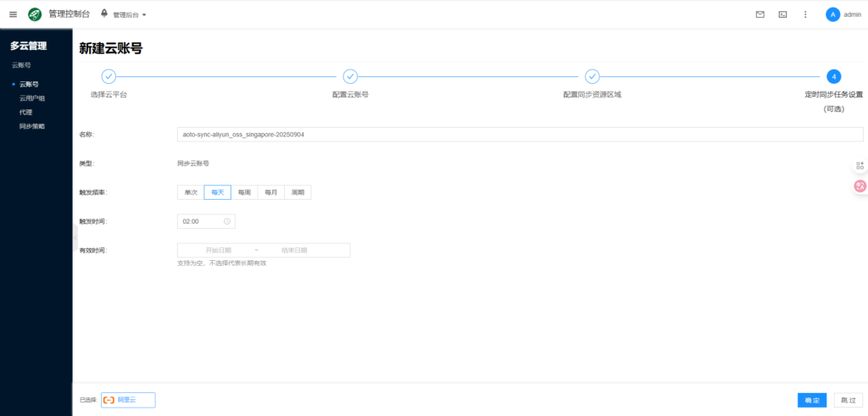The image size is (868, 416).
Task: Select 每月 trigger frequency
Action: [x=270, y=192]
